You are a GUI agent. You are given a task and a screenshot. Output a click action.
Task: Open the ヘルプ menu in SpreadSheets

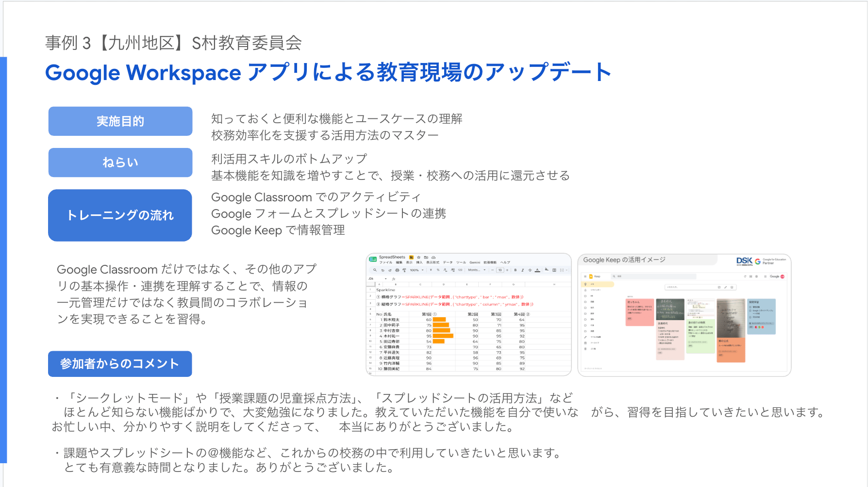coord(505,262)
